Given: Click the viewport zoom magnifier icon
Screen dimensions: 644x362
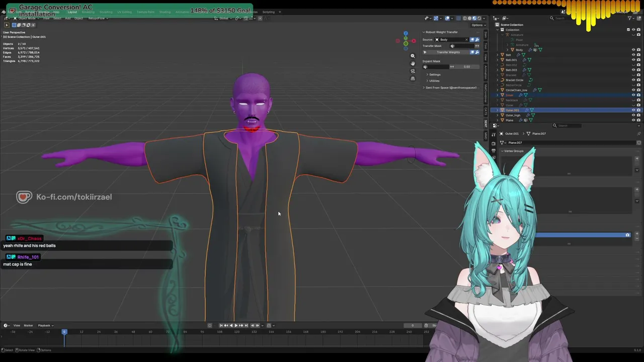Looking at the screenshot, I should tap(413, 56).
